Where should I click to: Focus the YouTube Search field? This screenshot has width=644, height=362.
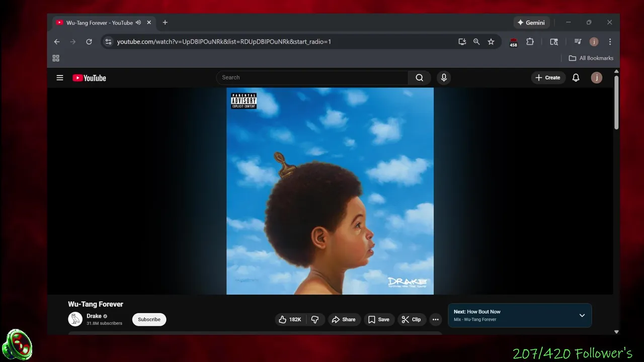tap(312, 77)
